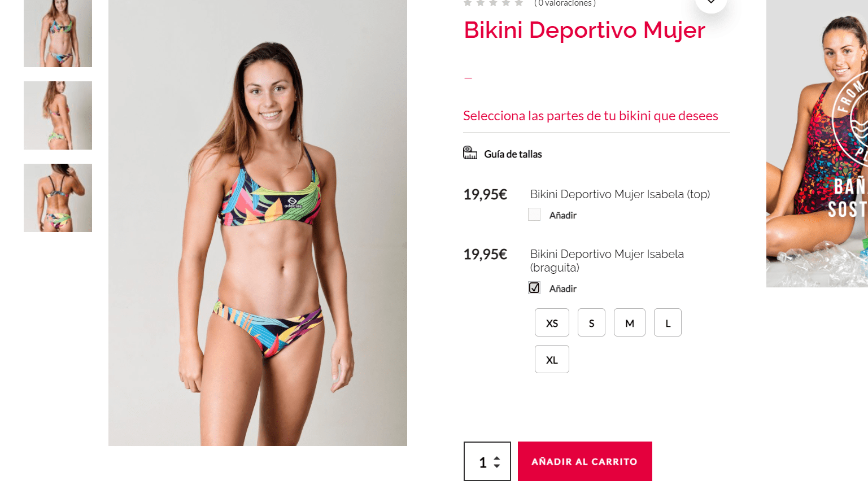Screen dimensions: 868x498
Task: Click the size guide ruler icon
Action: pyautogui.click(x=470, y=153)
